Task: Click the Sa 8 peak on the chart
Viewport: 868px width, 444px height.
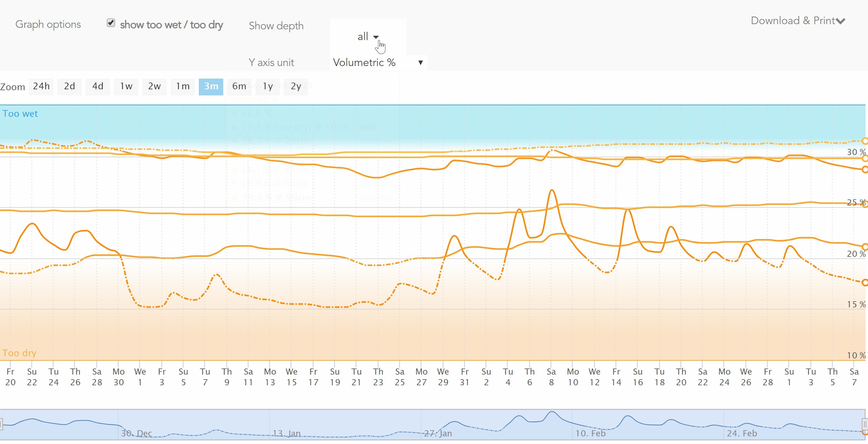Action: coord(551,191)
